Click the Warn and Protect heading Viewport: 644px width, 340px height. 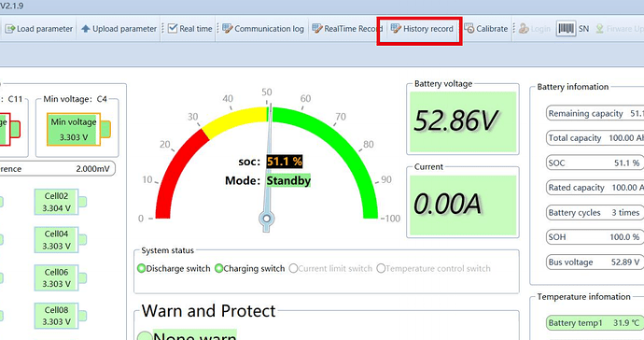209,311
